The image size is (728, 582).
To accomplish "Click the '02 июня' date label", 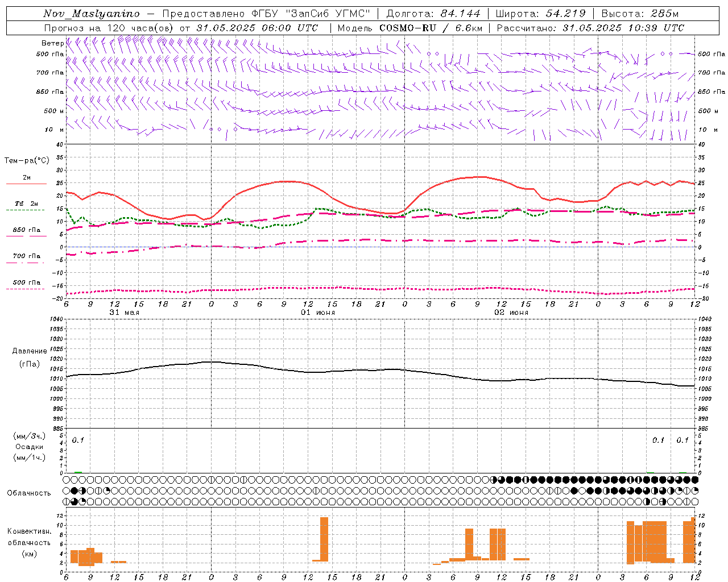I will click(511, 313).
